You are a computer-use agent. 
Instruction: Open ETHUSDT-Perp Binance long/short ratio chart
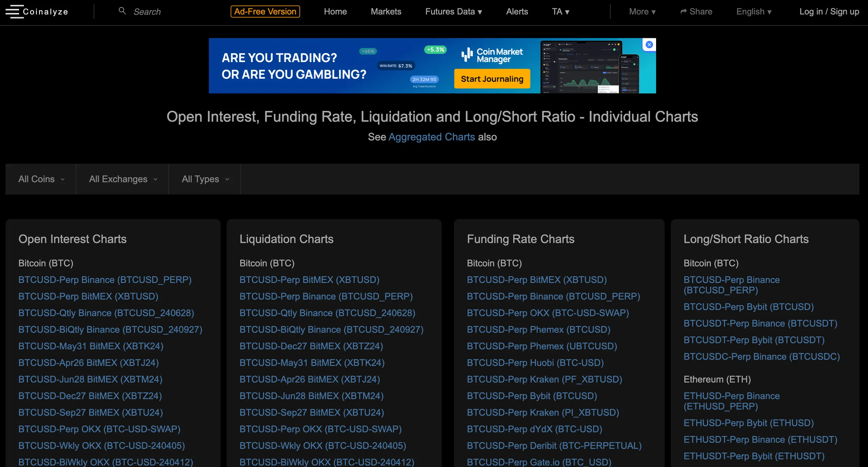point(760,440)
